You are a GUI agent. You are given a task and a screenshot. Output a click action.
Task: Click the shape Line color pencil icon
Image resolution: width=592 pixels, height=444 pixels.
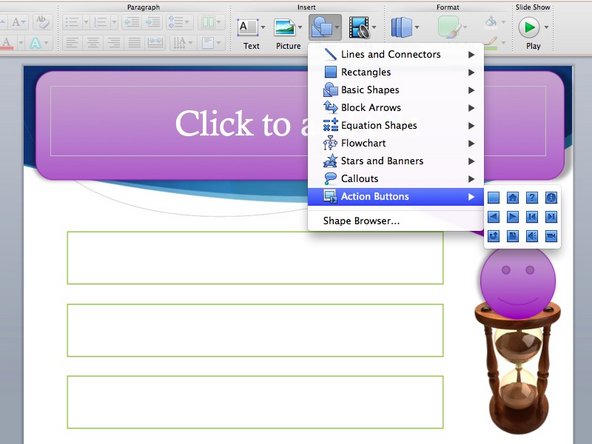tap(491, 43)
